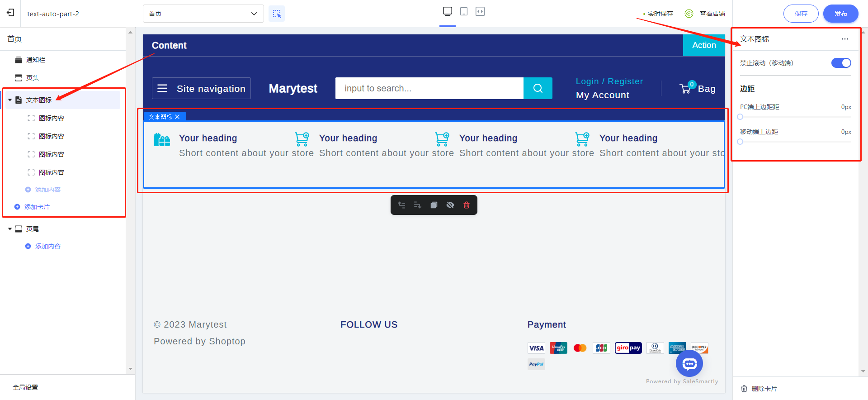
Task: Click the search magnifier button in header
Action: pos(538,88)
